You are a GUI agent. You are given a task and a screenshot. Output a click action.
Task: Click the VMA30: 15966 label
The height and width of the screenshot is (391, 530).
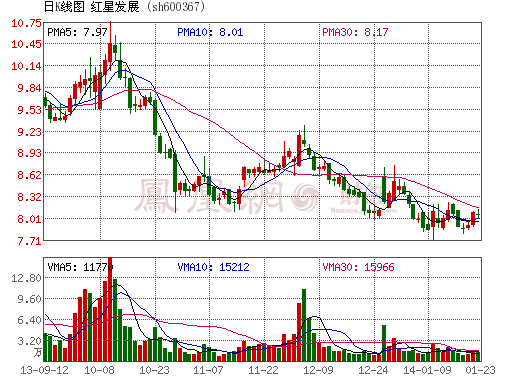(358, 267)
